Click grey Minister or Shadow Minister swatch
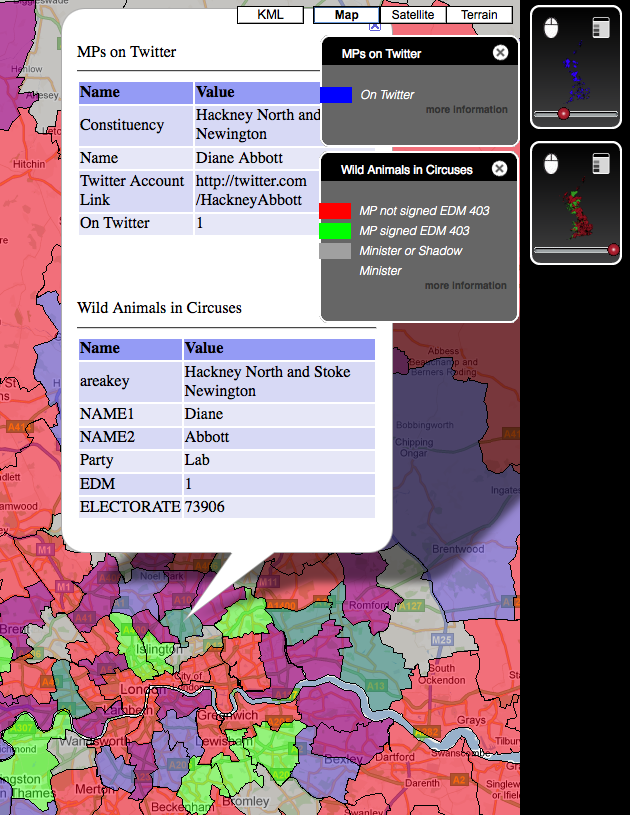Viewport: 630px width, 815px height. (x=335, y=251)
